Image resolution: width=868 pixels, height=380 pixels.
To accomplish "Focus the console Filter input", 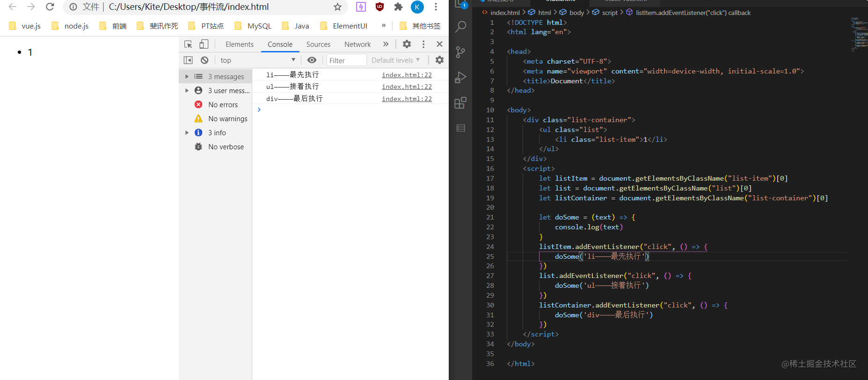I will (346, 60).
